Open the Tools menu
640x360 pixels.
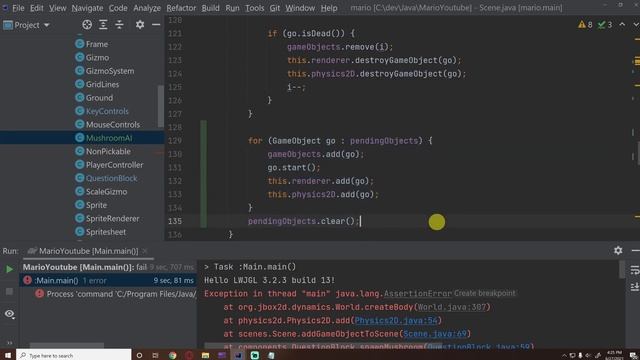255,8
